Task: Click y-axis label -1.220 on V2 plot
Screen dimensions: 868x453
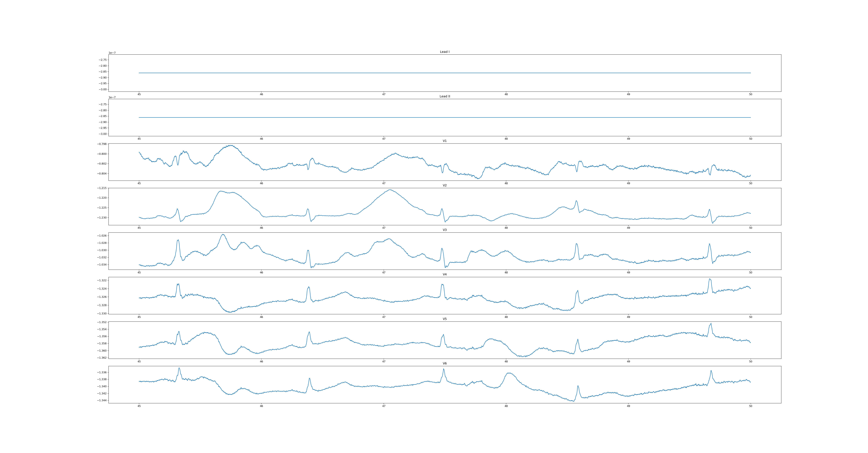Action: [x=102, y=198]
